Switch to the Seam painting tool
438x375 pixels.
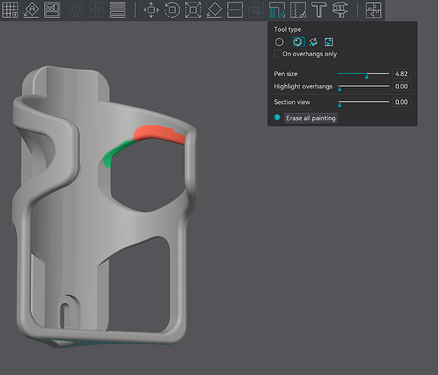pos(298,10)
